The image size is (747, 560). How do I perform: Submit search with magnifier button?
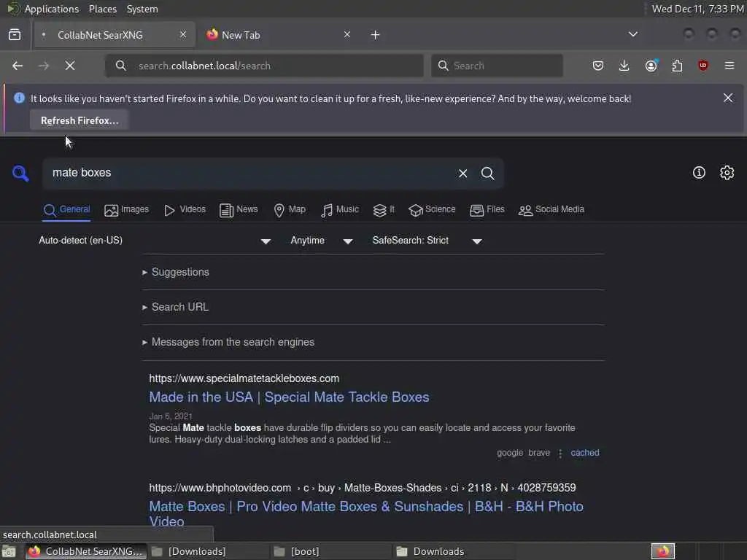click(487, 174)
